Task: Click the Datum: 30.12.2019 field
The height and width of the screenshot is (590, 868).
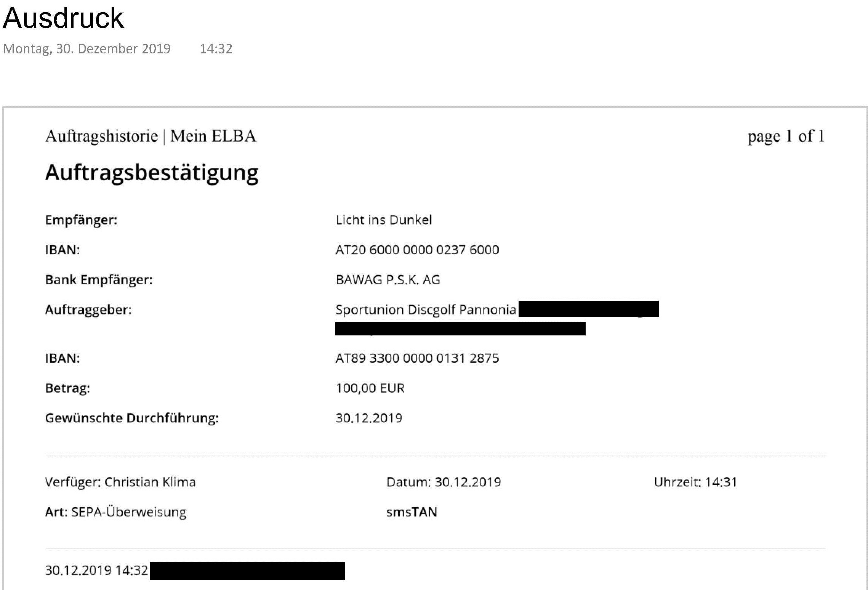Action: coord(444,482)
